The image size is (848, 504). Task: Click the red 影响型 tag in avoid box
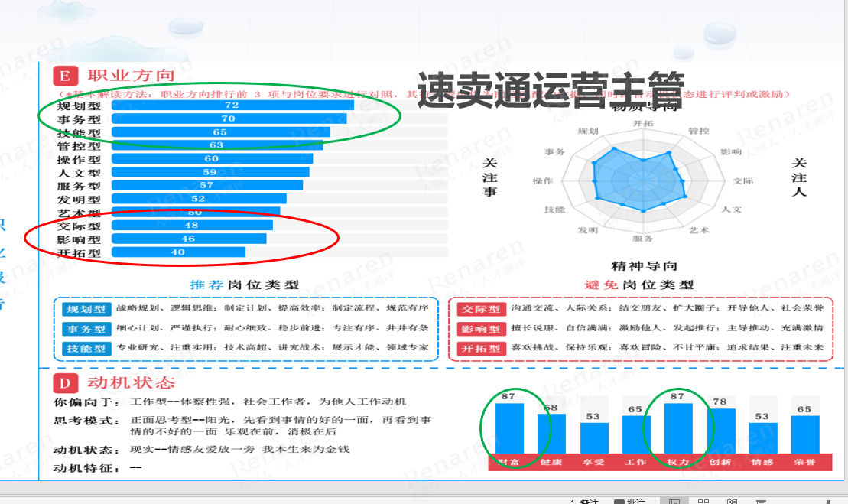point(481,329)
